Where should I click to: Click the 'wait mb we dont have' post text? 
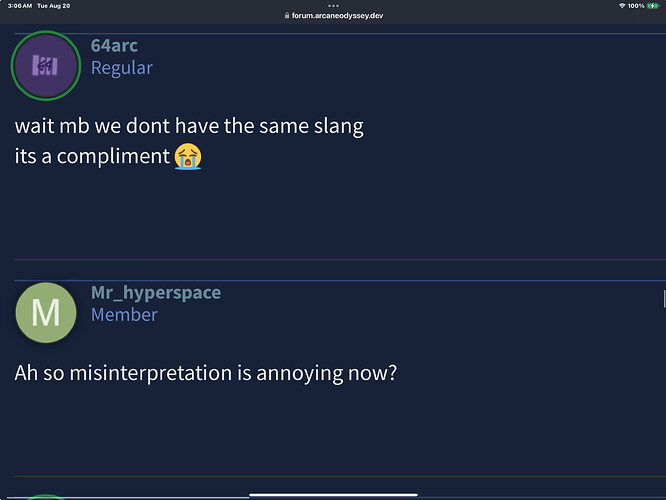click(x=189, y=126)
